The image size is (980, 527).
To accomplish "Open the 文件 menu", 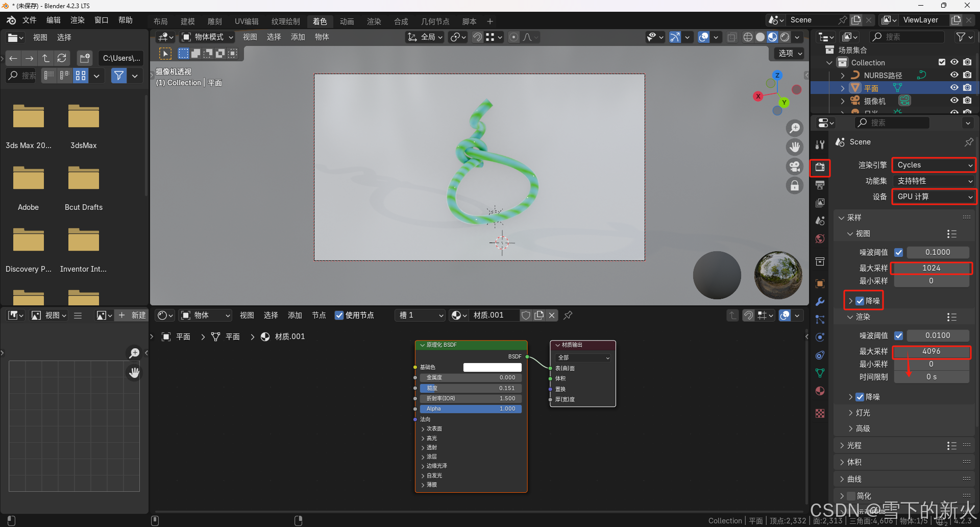I will 30,20.
